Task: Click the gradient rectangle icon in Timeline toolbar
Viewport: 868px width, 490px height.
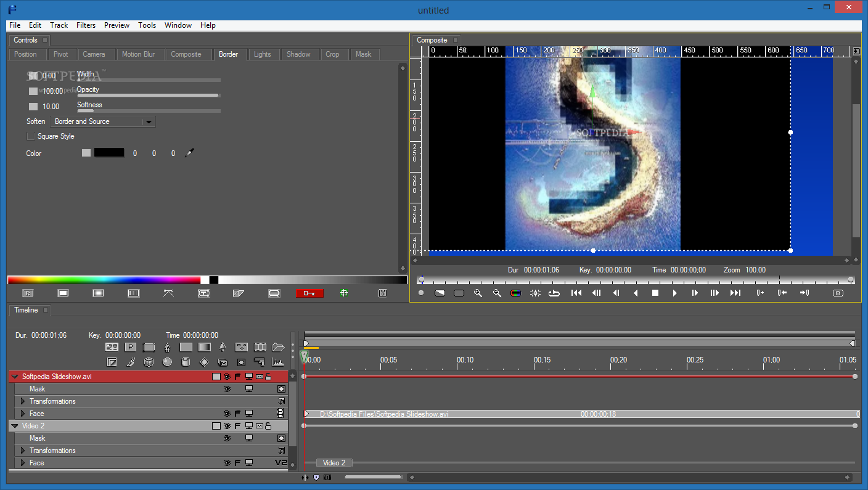Action: coord(205,347)
